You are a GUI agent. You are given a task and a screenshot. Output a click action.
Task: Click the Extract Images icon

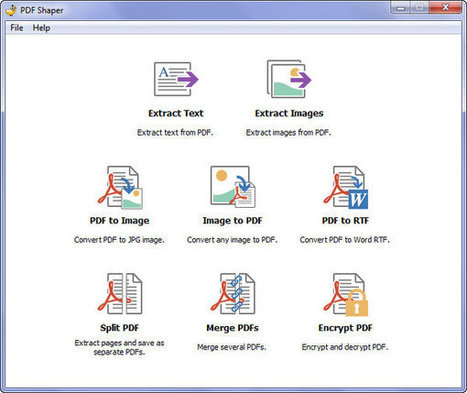[x=289, y=79]
